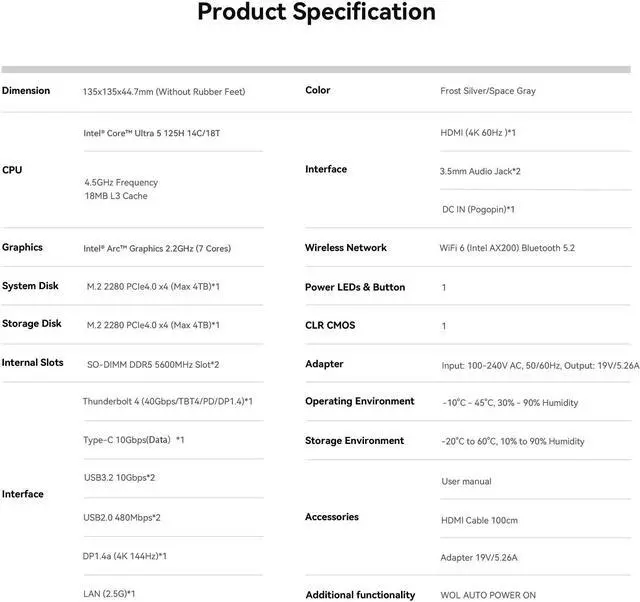
Task: Click the Thunderbolt 4 interface entry
Action: pyautogui.click(x=168, y=401)
